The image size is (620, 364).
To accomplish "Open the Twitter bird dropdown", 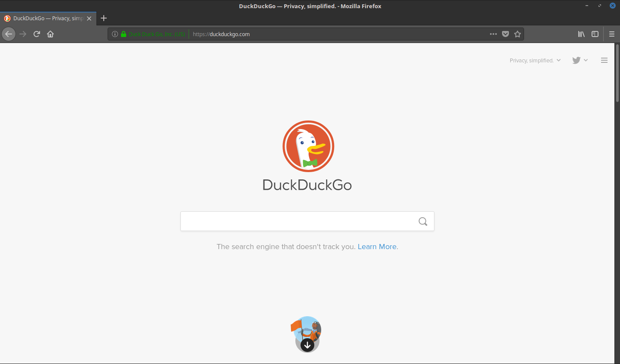I will point(580,60).
